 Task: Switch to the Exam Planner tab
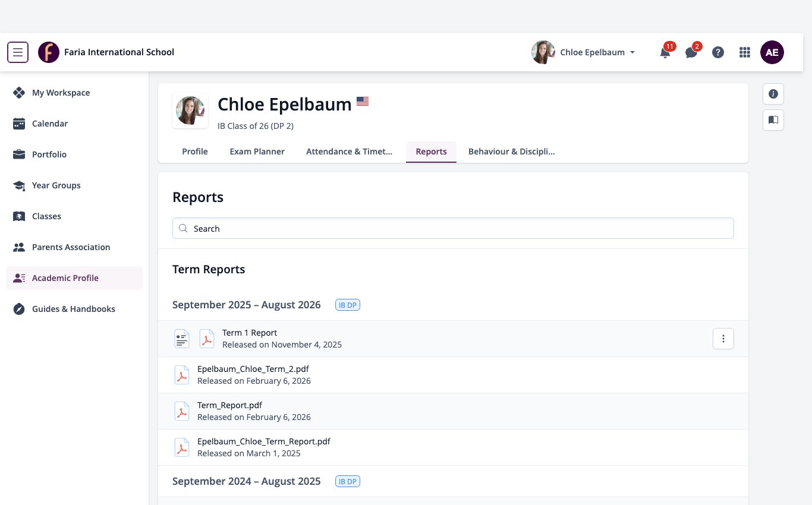tap(257, 151)
